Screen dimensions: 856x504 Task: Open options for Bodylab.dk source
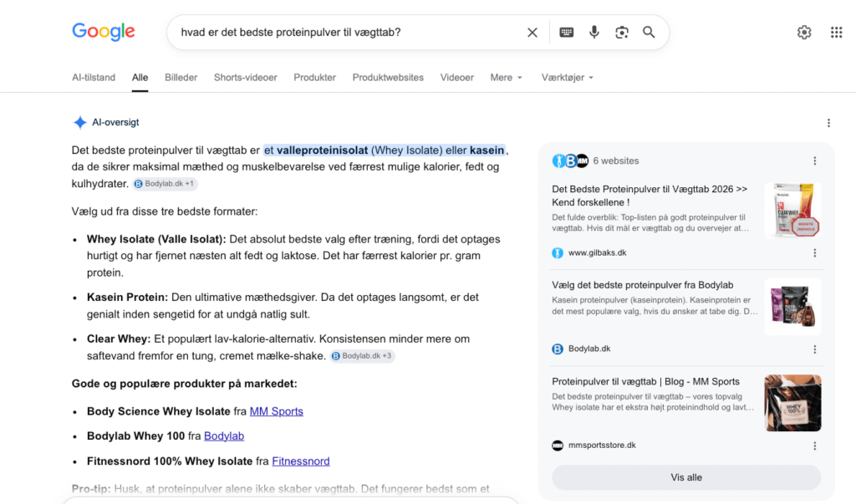(814, 349)
